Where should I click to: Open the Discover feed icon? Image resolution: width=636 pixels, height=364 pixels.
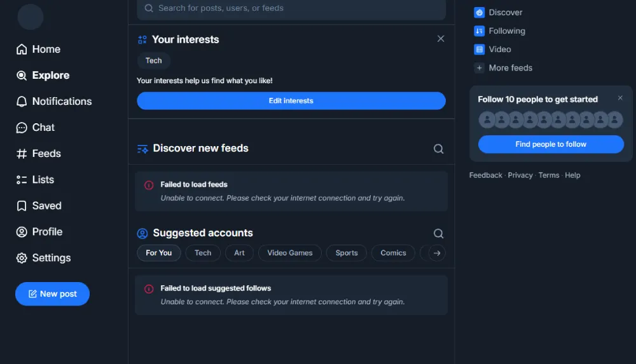click(480, 12)
